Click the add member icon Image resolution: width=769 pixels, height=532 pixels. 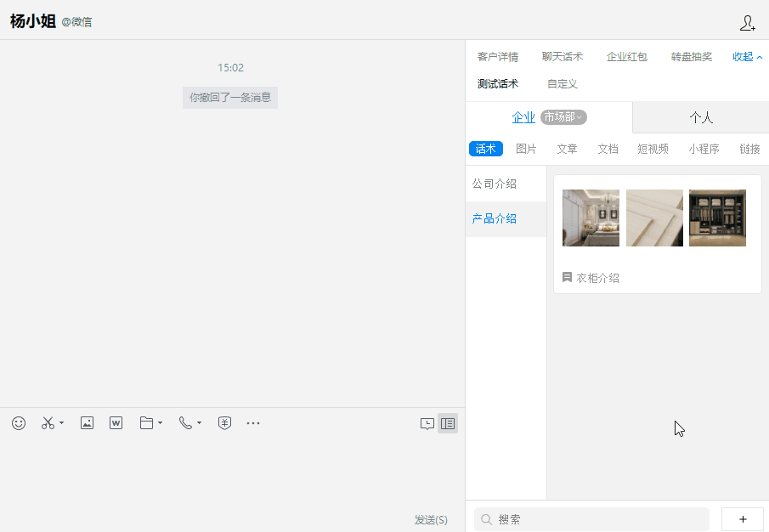pos(748,23)
